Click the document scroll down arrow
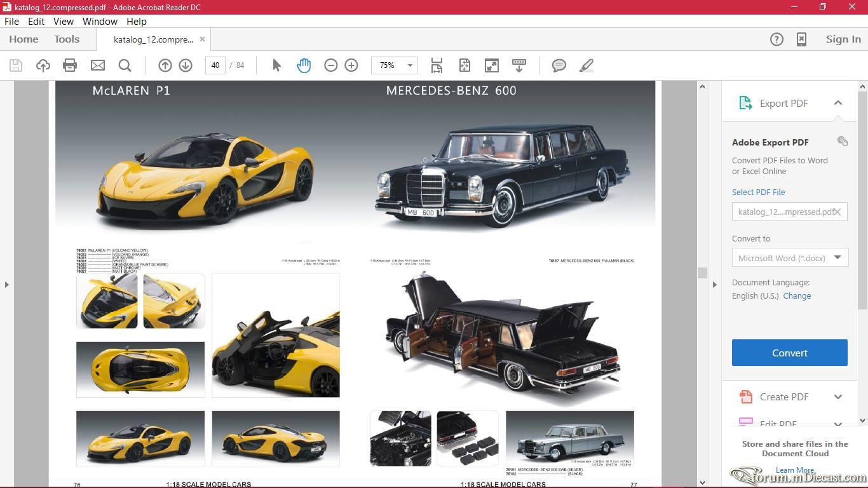Screen dimensions: 868x488 (x=702, y=482)
